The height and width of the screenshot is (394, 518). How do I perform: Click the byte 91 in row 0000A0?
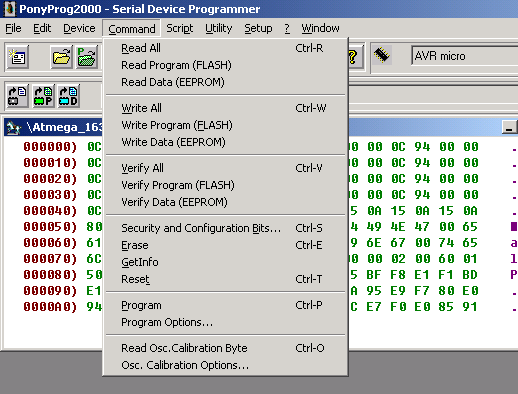(470, 307)
